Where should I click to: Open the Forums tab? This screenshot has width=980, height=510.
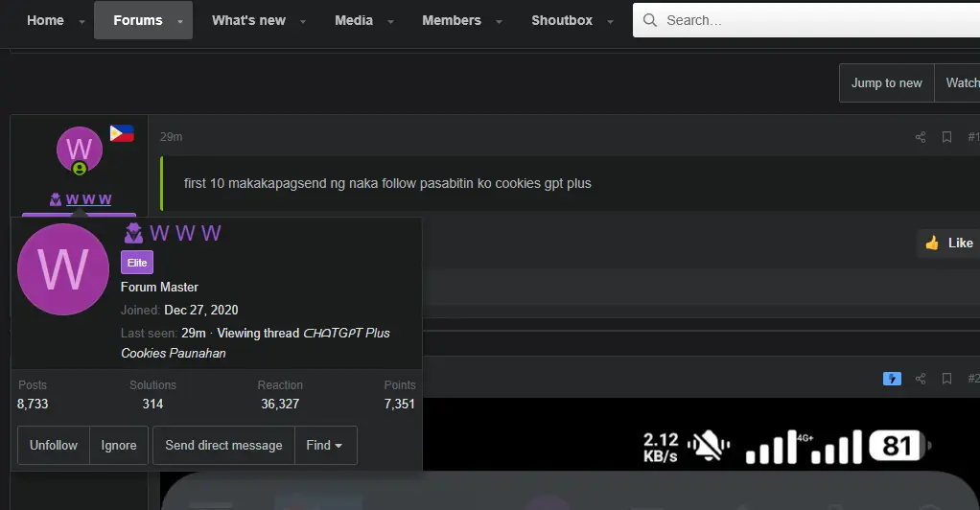pos(137,20)
